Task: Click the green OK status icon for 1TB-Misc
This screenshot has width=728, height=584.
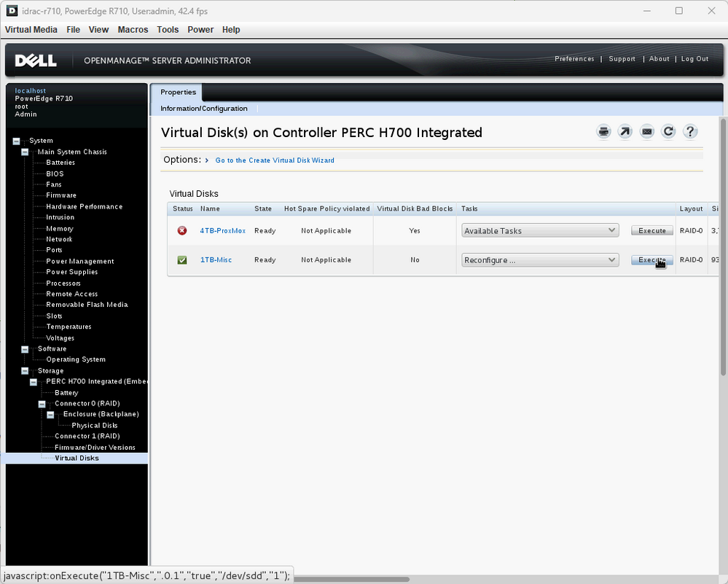Action: (x=182, y=260)
